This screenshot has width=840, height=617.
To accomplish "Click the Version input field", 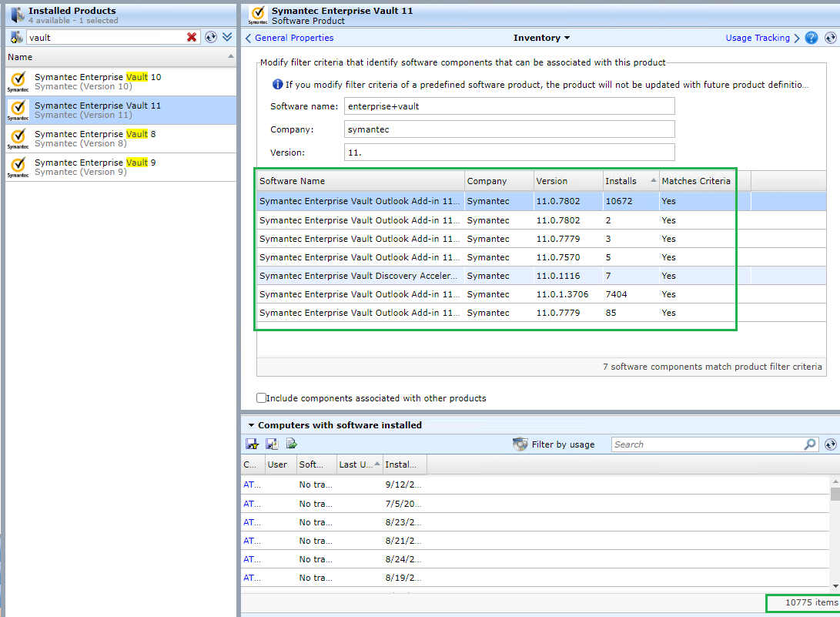I will tap(510, 153).
